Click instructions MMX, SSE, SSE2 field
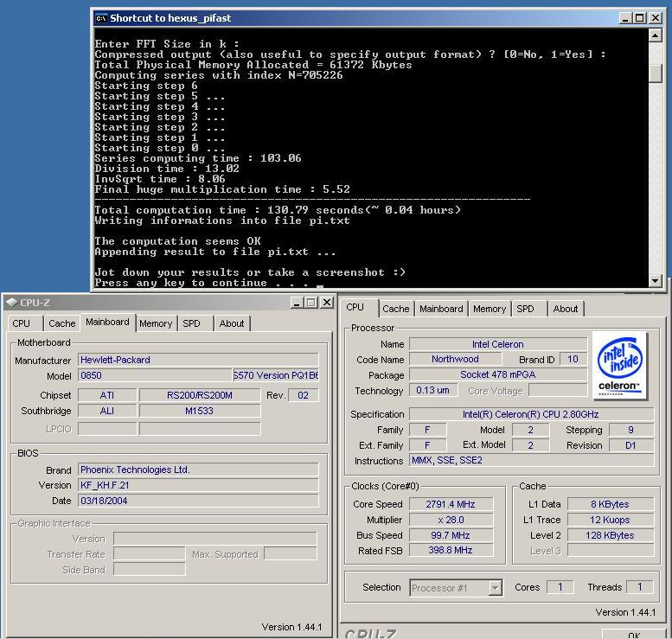 (531, 460)
